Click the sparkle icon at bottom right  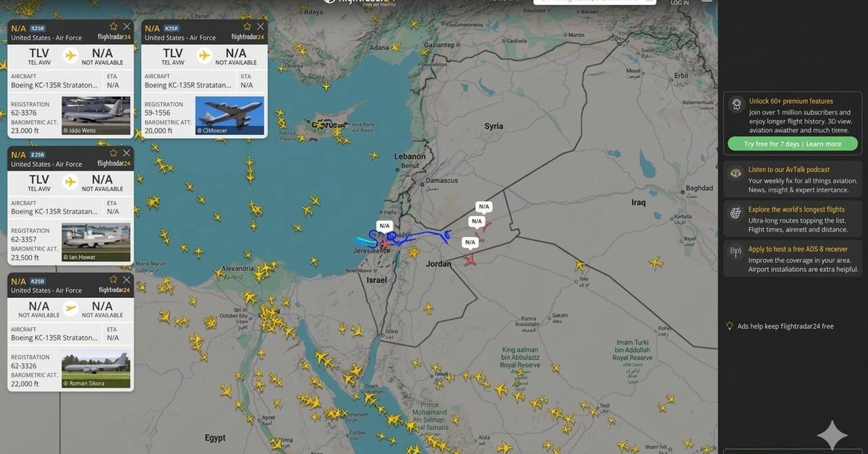tap(832, 436)
